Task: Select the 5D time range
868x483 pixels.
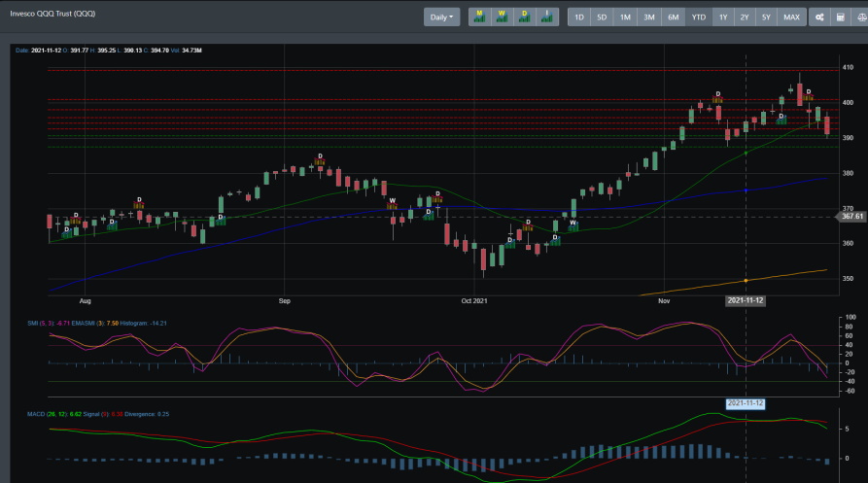Action: coord(602,17)
